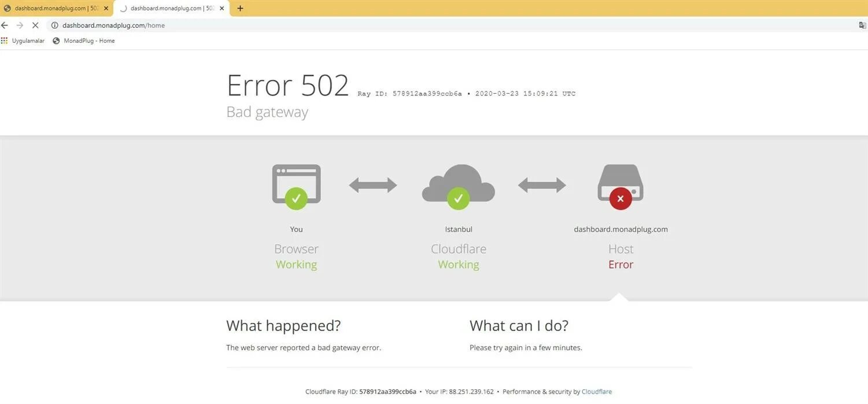Viewport: 868px width, 404px height.
Task: Open the MonadPlug - Home bookmark
Action: coord(84,41)
